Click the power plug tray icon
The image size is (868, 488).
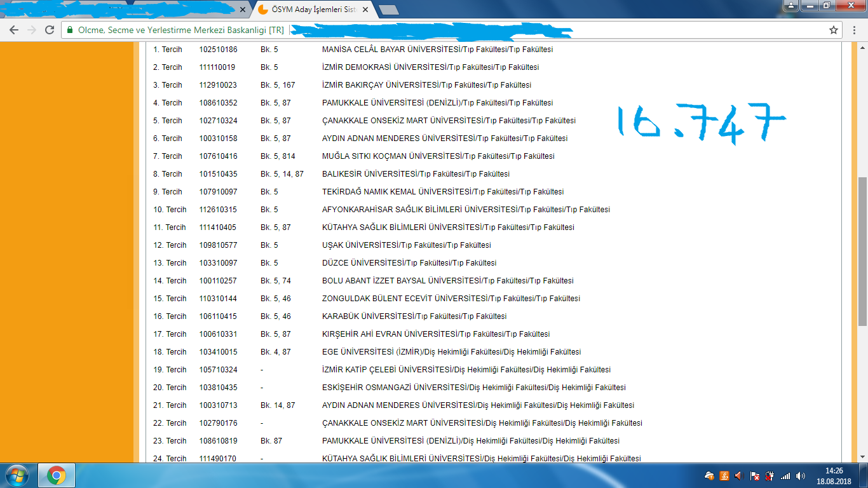click(x=770, y=475)
